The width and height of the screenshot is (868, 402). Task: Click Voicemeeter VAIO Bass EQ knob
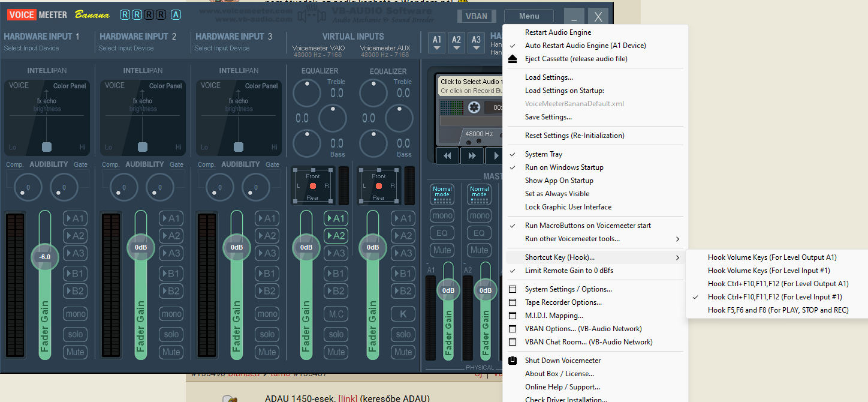click(x=307, y=143)
